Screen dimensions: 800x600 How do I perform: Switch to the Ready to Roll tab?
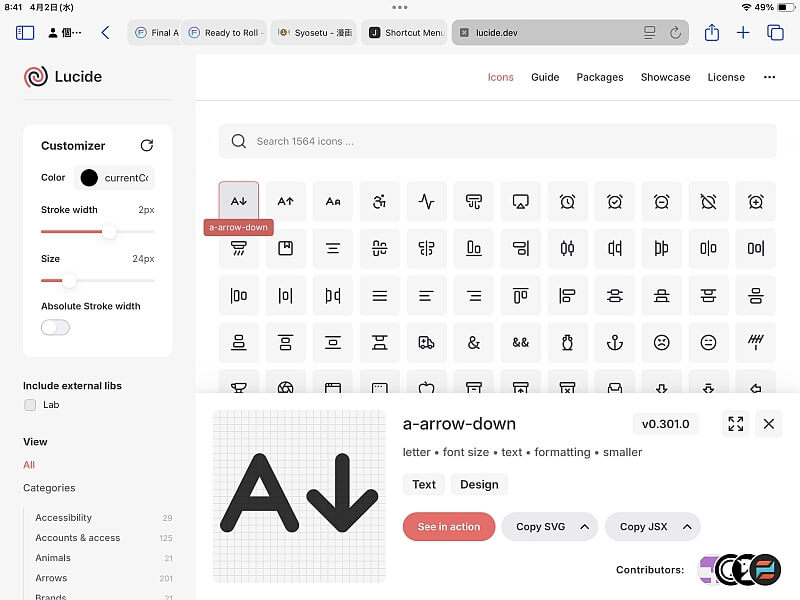(x=224, y=33)
